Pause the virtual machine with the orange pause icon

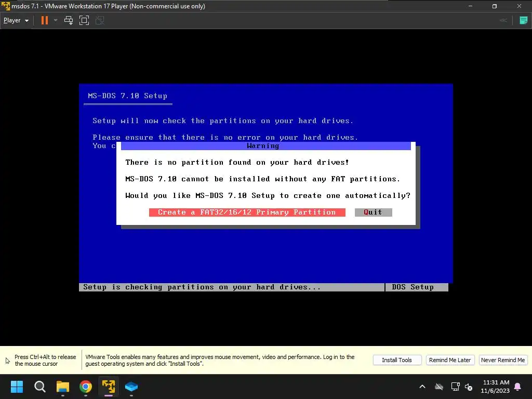click(x=45, y=20)
